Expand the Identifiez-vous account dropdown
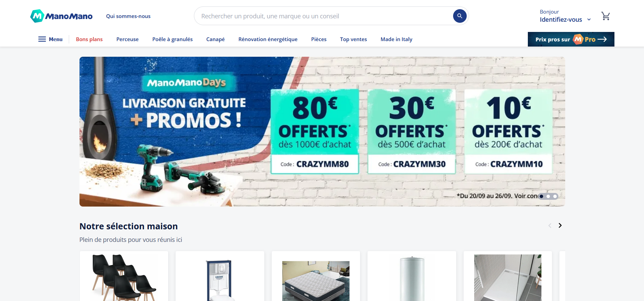 (x=566, y=16)
